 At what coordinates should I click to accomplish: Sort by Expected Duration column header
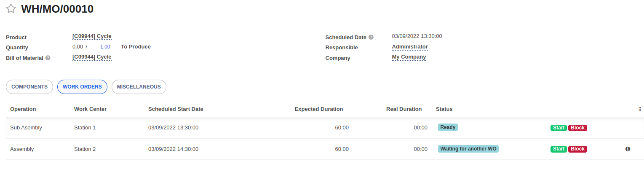pyautogui.click(x=319, y=109)
